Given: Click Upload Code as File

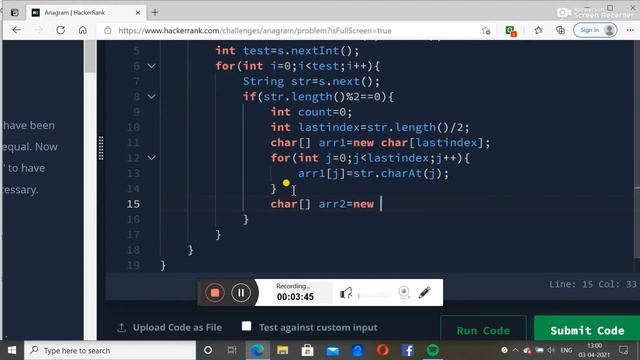Looking at the screenshot, I should pos(170,328).
